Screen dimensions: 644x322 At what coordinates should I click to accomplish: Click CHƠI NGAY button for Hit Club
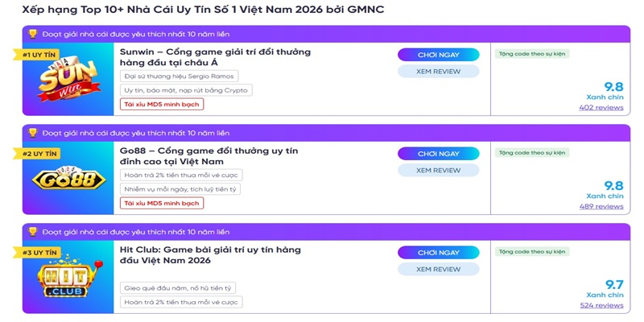tap(438, 253)
